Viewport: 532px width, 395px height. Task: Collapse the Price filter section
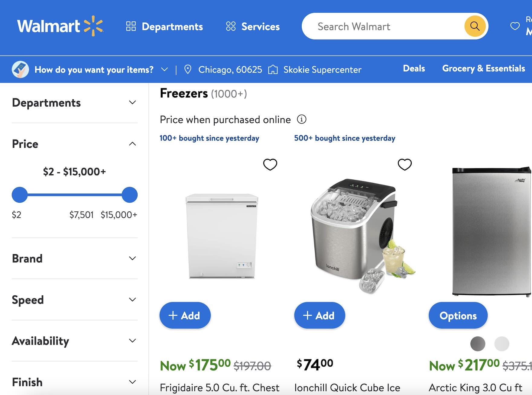(x=132, y=144)
